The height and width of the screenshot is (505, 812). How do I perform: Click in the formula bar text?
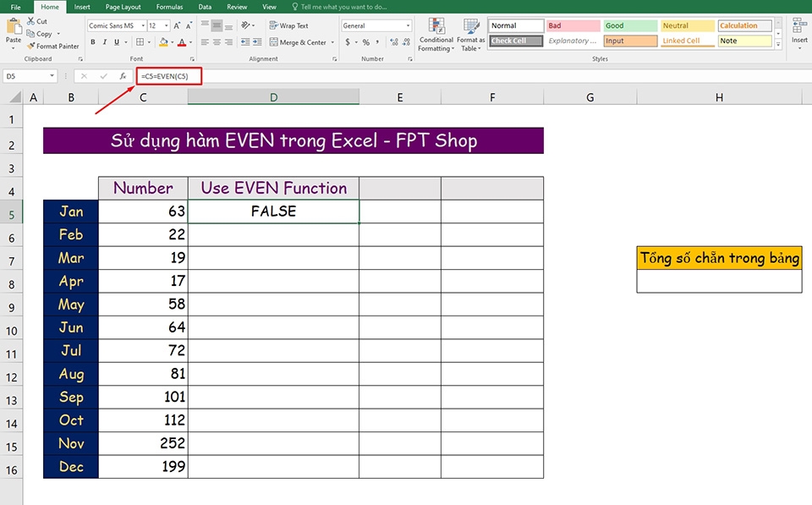[165, 76]
